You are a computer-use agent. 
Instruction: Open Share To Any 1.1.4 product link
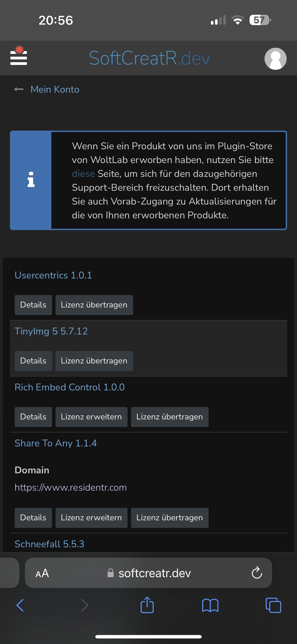tap(55, 443)
